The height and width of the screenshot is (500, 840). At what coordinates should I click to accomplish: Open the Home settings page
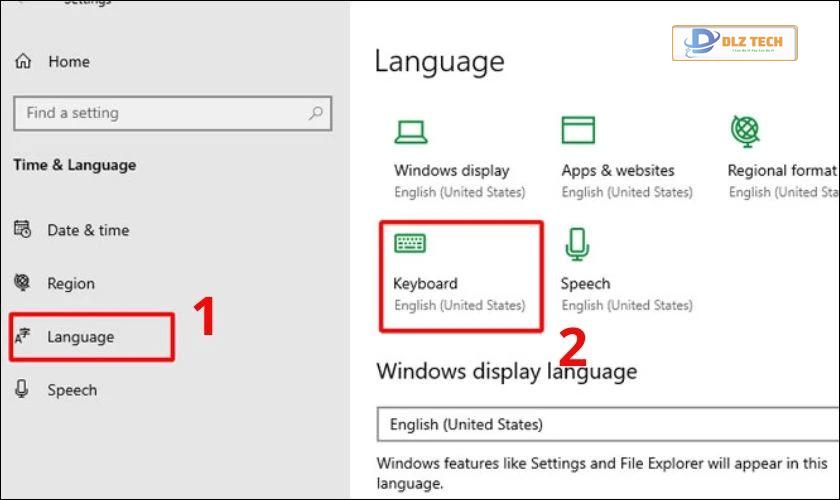[69, 62]
